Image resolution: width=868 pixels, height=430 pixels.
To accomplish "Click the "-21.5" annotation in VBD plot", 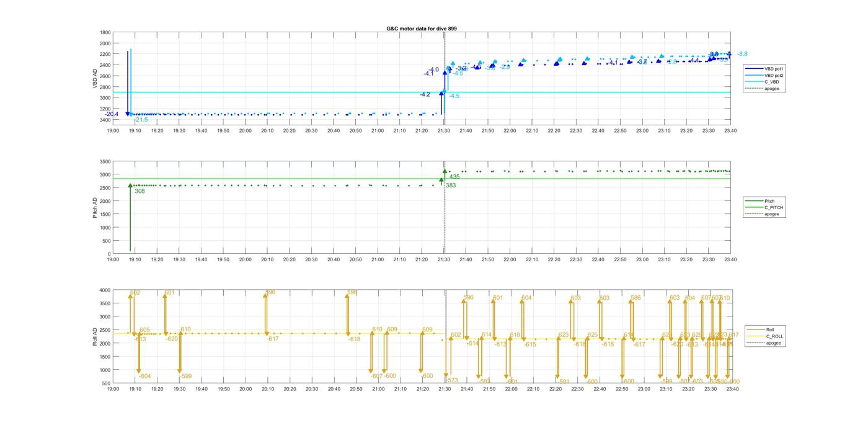I will tap(141, 120).
